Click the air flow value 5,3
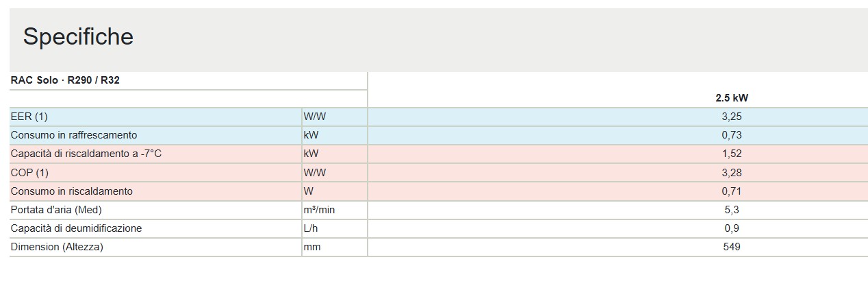Screen dimensions: 868x288 pos(732,209)
